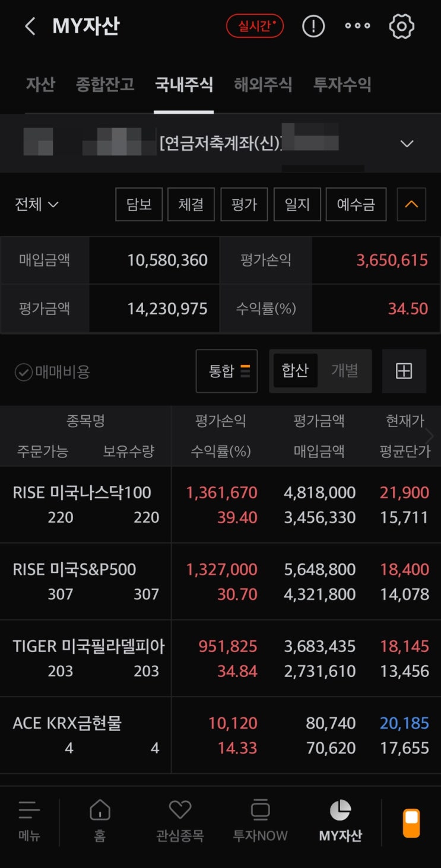Open the 전체 filter dropdown
This screenshot has width=441, height=868.
(37, 205)
